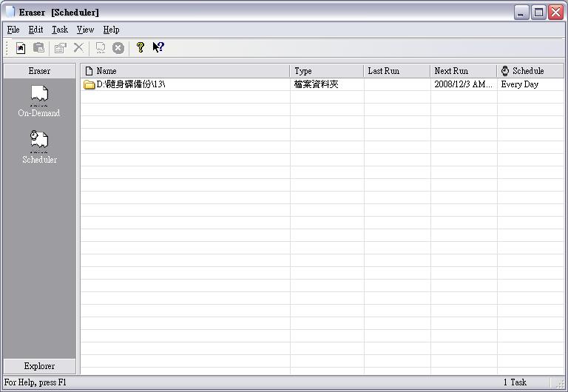Image resolution: width=568 pixels, height=392 pixels.
Task: Select the context help arrow-question icon
Action: click(158, 47)
